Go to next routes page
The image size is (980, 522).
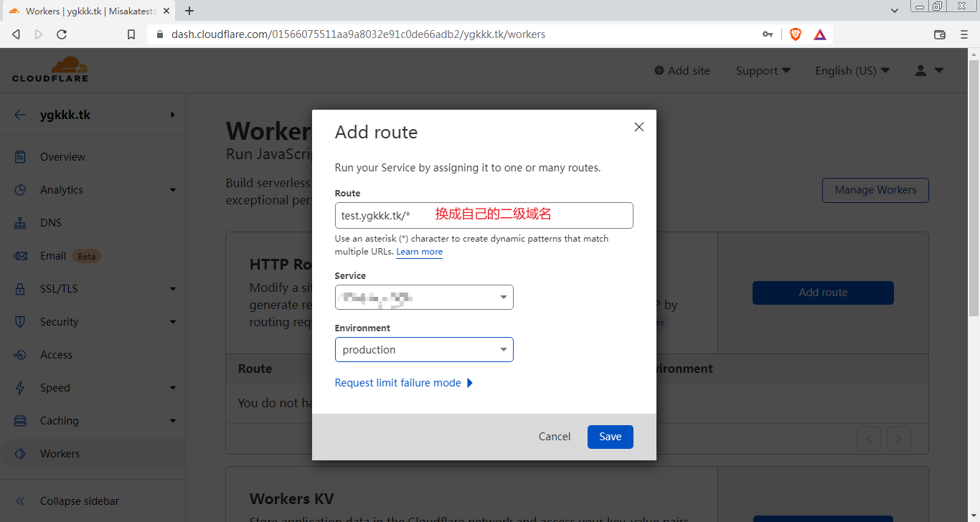coord(899,439)
